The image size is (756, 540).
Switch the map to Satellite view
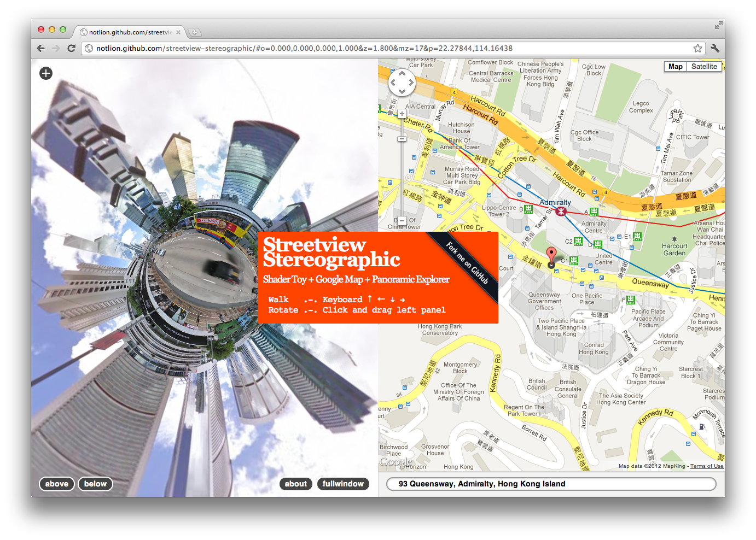coord(704,66)
